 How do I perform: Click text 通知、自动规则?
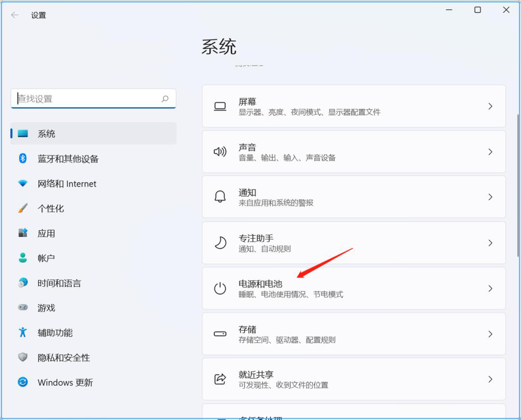pyautogui.click(x=264, y=249)
